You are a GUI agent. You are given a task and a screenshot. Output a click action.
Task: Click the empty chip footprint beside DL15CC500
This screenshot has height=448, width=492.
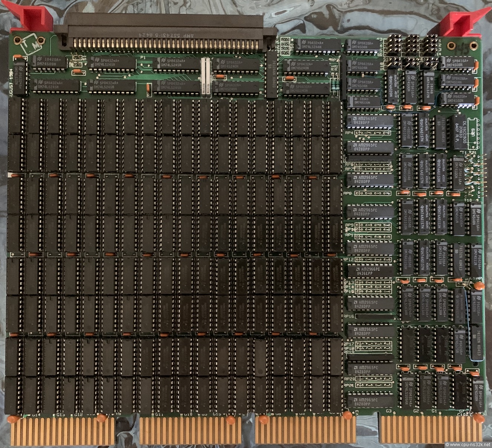[x=472, y=133]
